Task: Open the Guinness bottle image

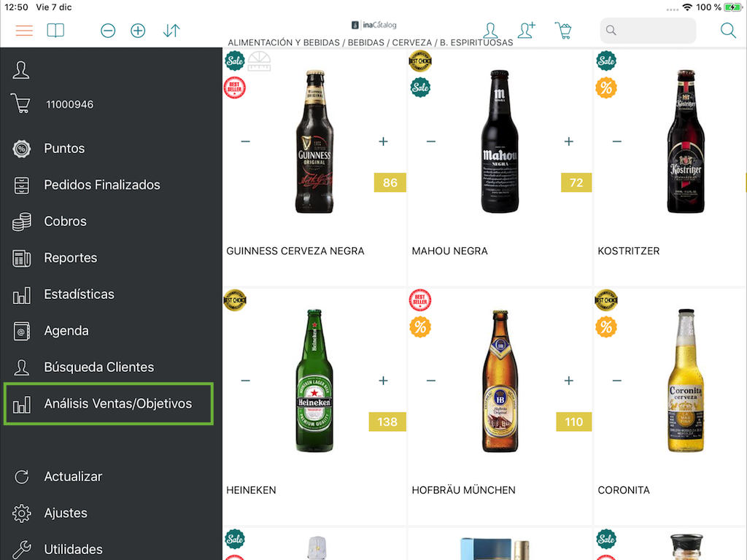Action: pos(314,141)
